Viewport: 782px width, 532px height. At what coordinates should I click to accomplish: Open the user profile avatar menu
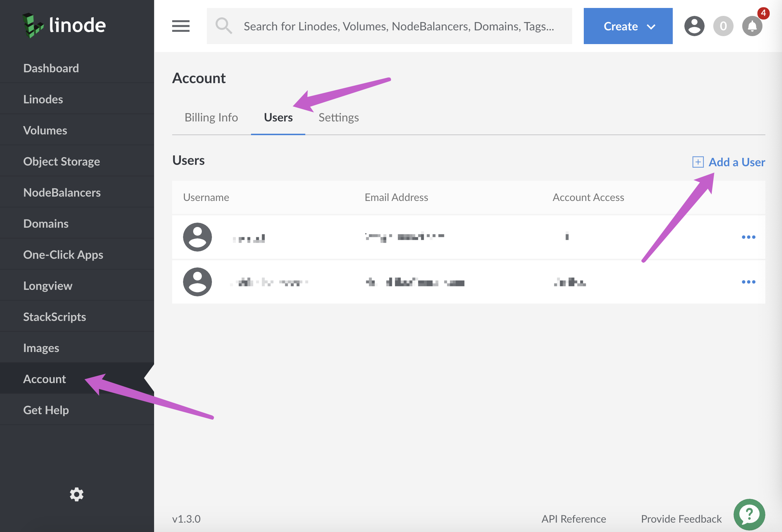[x=694, y=26]
